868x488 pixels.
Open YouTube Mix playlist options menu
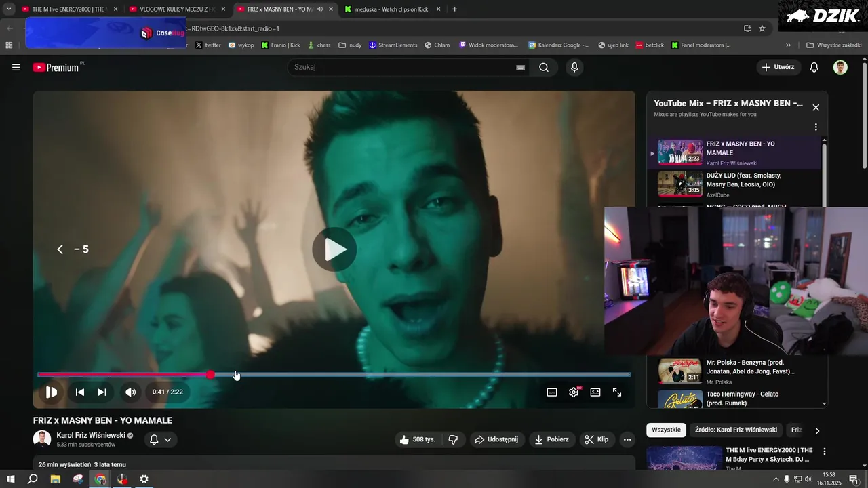pos(816,127)
